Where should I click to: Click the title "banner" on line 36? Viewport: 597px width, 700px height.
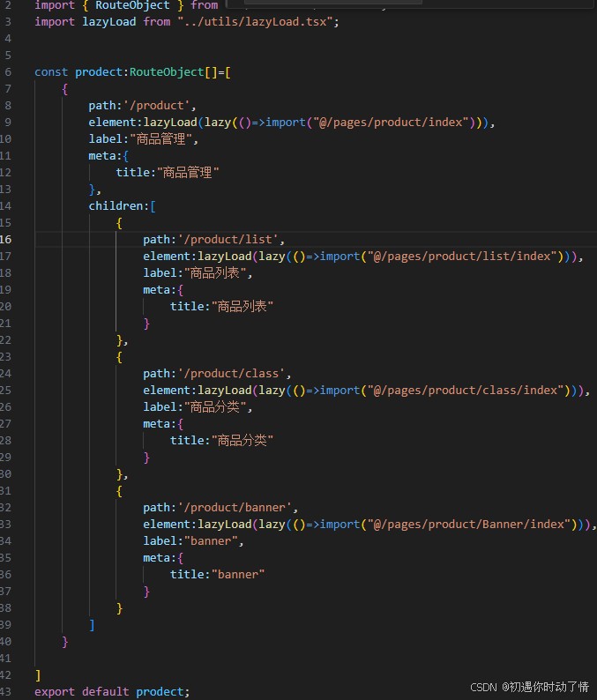tap(237, 575)
